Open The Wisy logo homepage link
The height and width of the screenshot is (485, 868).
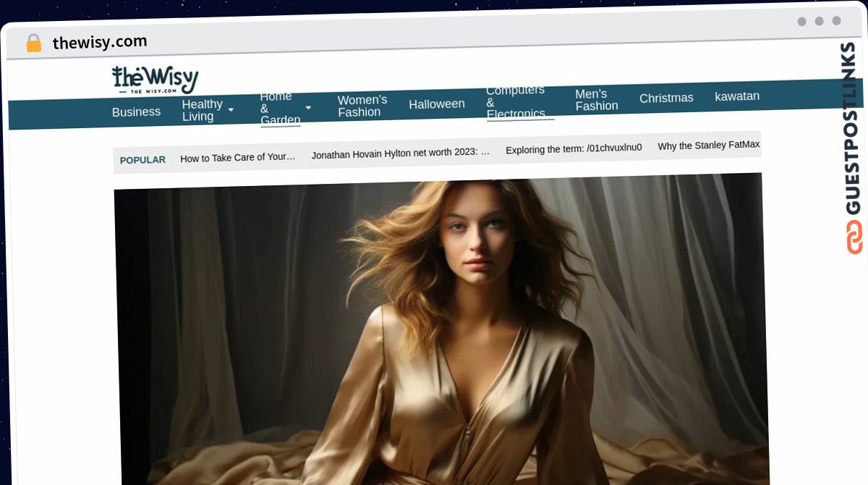pos(155,80)
